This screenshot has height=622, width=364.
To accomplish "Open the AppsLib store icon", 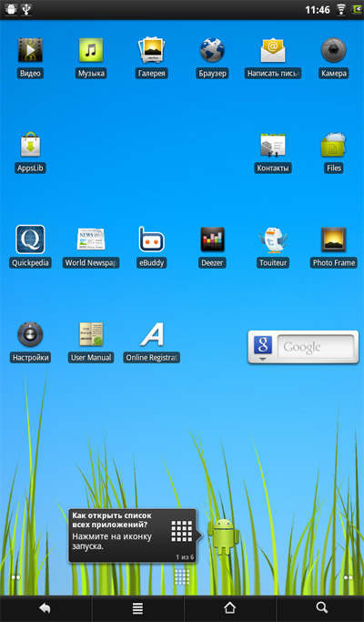I will (30, 153).
